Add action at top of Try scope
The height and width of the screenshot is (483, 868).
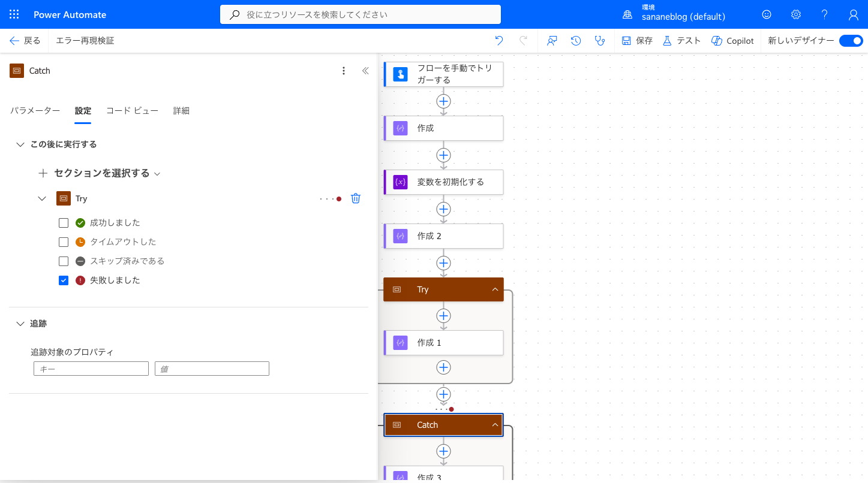(443, 316)
